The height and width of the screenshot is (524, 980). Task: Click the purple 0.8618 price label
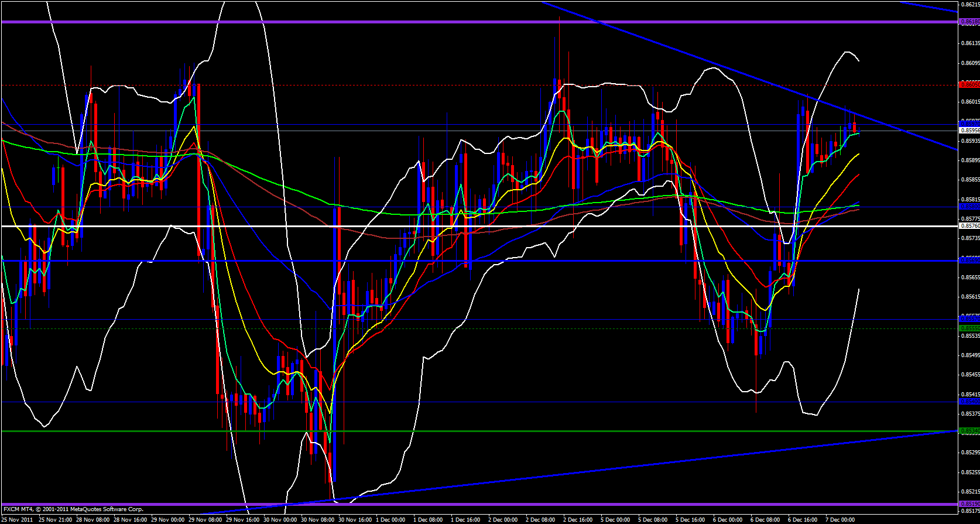[969, 22]
